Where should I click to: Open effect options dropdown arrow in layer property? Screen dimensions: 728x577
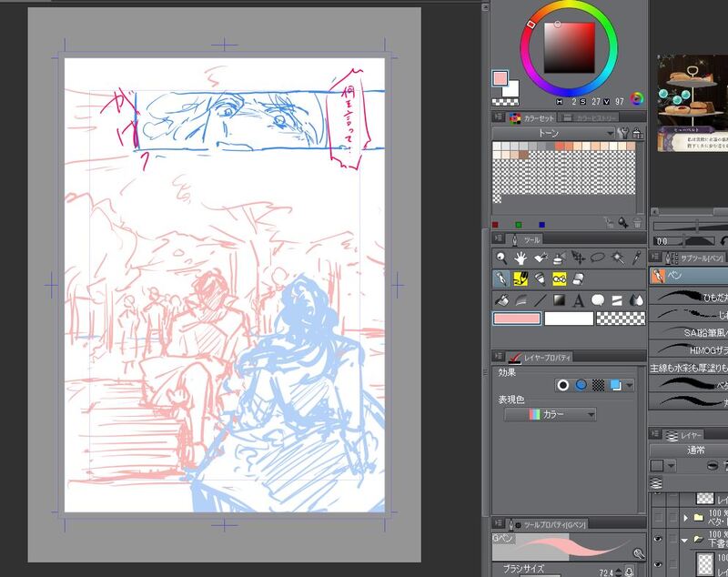[x=629, y=385]
